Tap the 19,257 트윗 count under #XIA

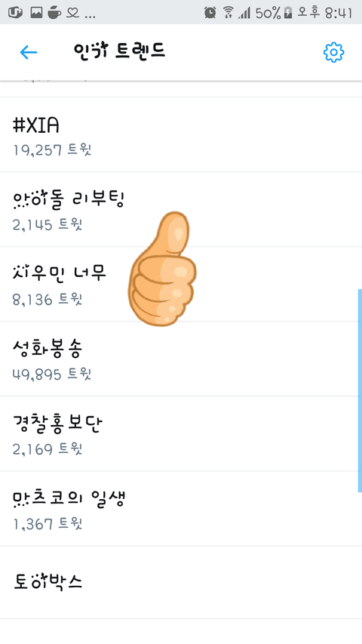pyautogui.click(x=52, y=150)
